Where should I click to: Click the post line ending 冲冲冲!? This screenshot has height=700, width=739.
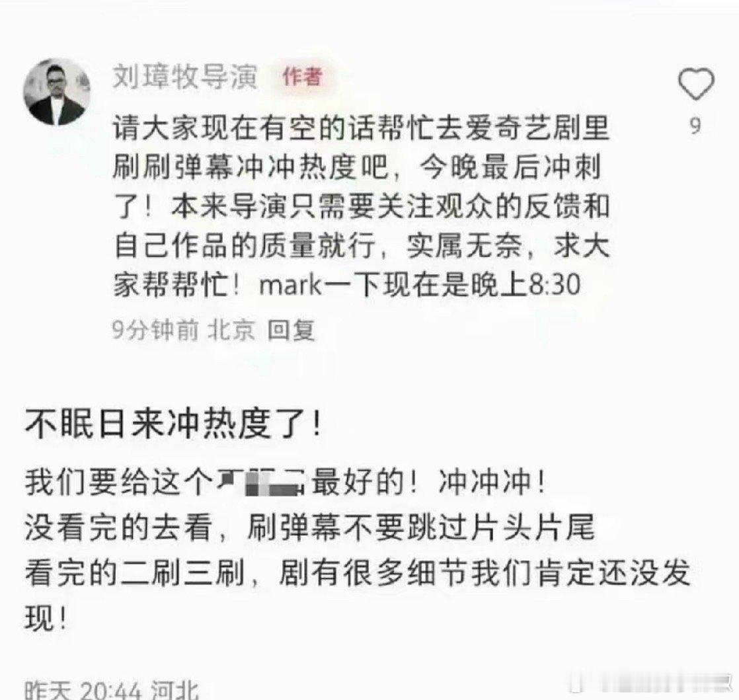286,483
